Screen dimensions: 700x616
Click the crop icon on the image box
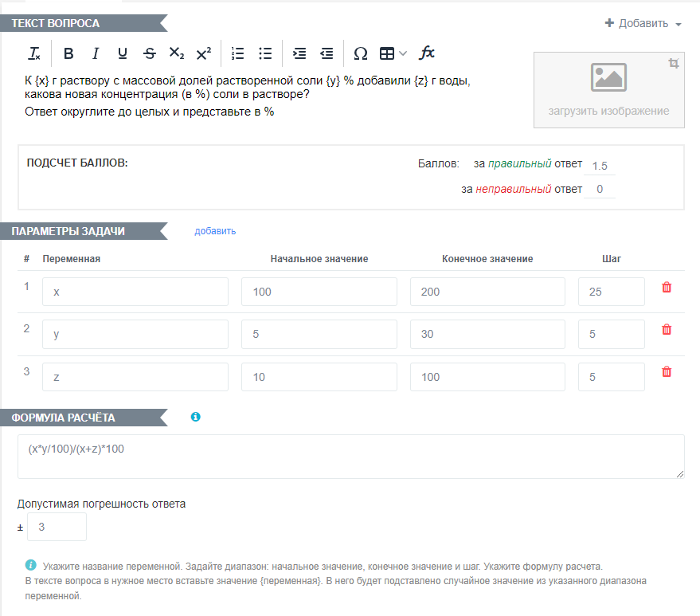point(674,64)
